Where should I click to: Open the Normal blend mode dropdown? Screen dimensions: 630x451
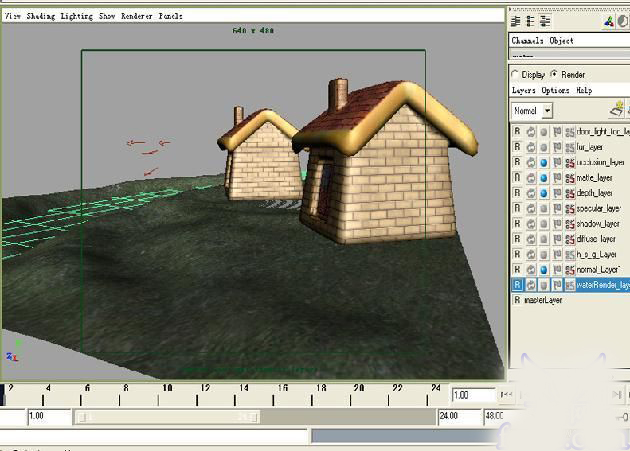(547, 110)
